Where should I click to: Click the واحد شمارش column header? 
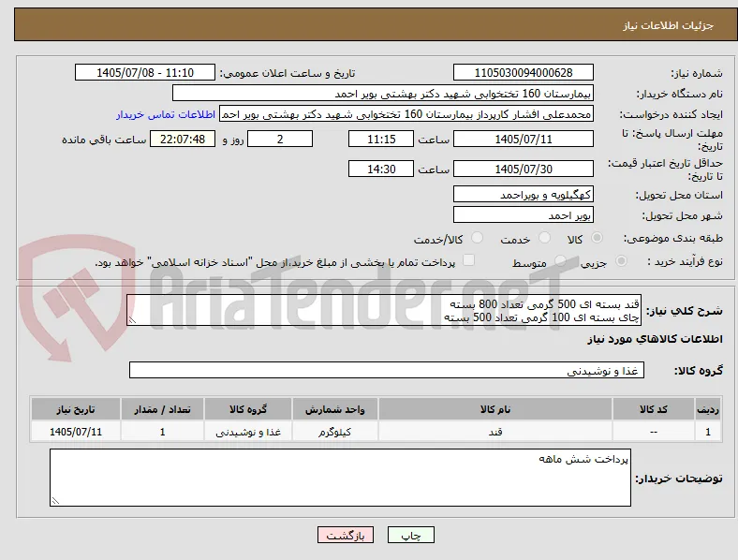pos(334,409)
